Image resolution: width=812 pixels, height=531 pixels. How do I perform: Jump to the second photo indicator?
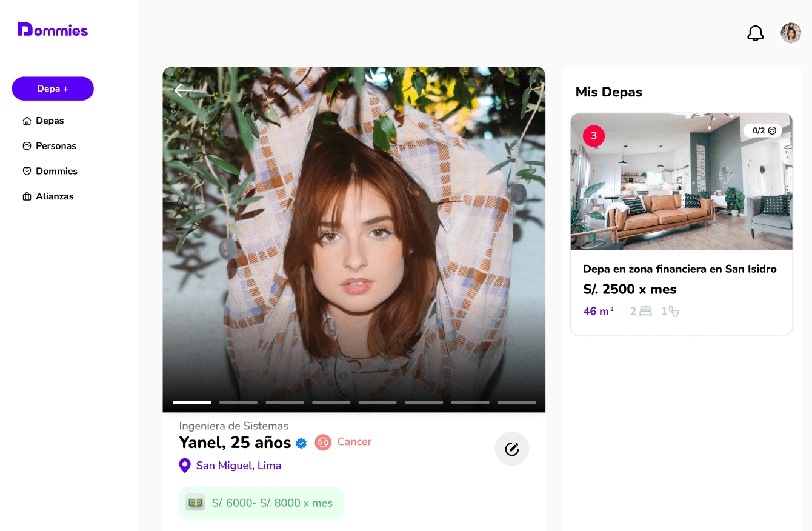tap(238, 402)
